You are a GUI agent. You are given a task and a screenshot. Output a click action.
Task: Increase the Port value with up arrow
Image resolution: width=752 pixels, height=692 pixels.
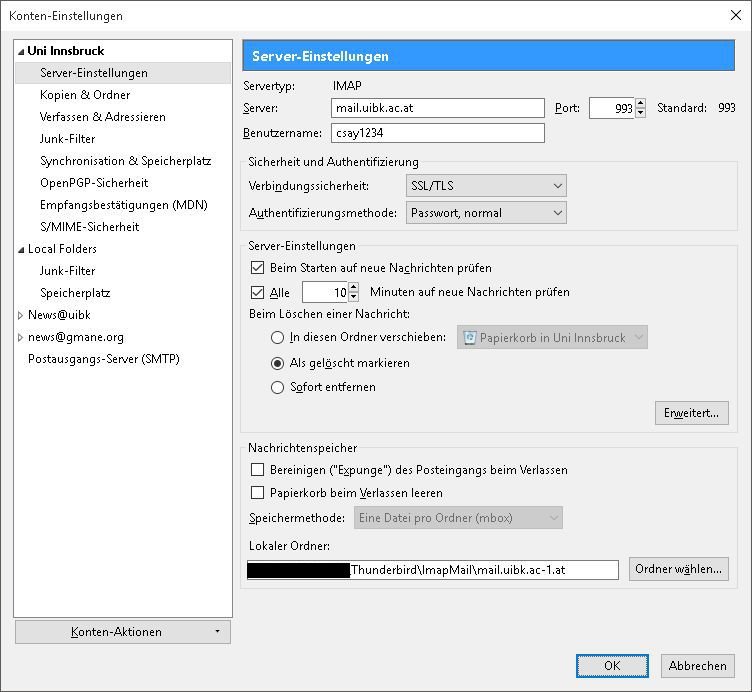pyautogui.click(x=641, y=103)
